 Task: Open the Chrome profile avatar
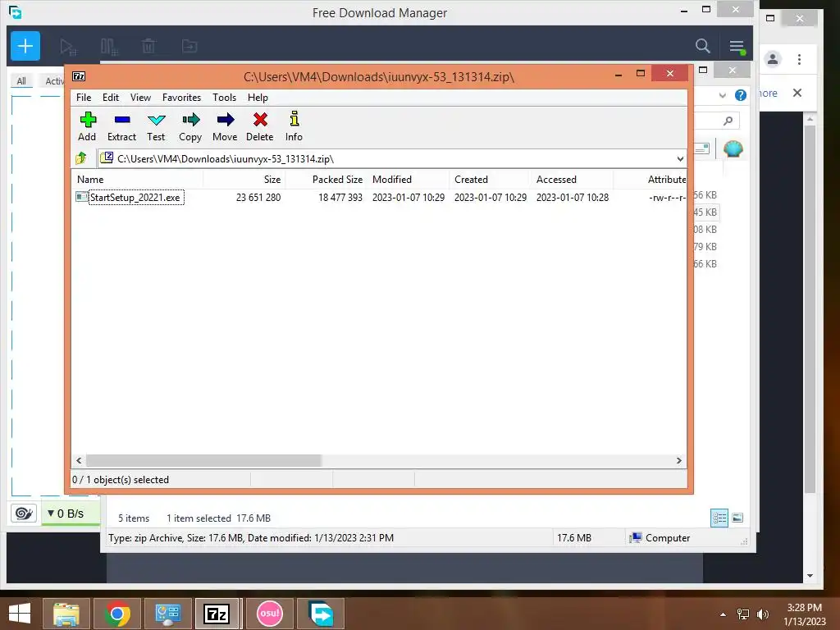[x=773, y=59]
